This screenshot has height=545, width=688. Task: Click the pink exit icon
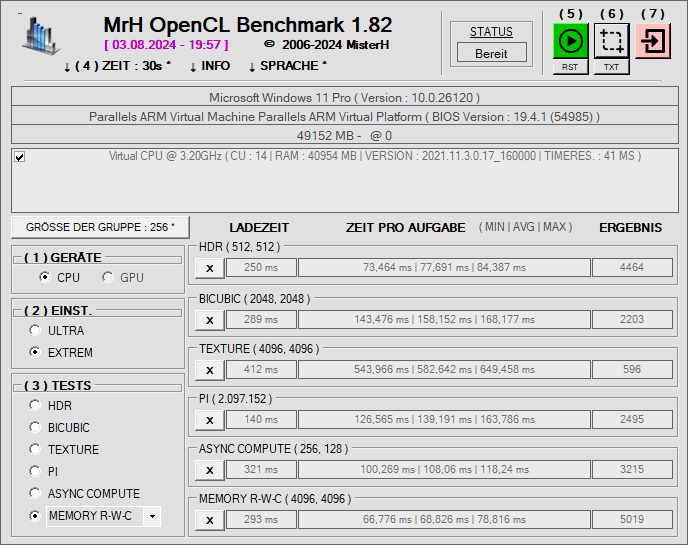[652, 41]
